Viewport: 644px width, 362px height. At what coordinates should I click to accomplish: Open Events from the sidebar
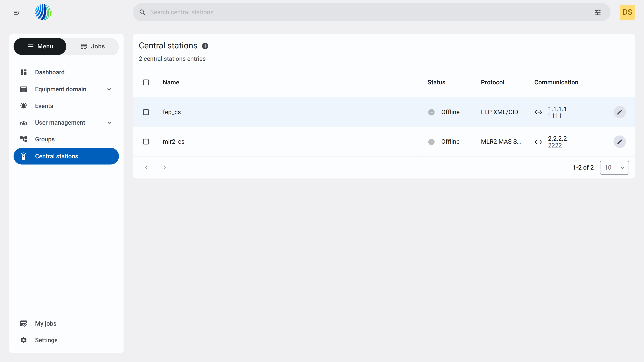coord(66,106)
